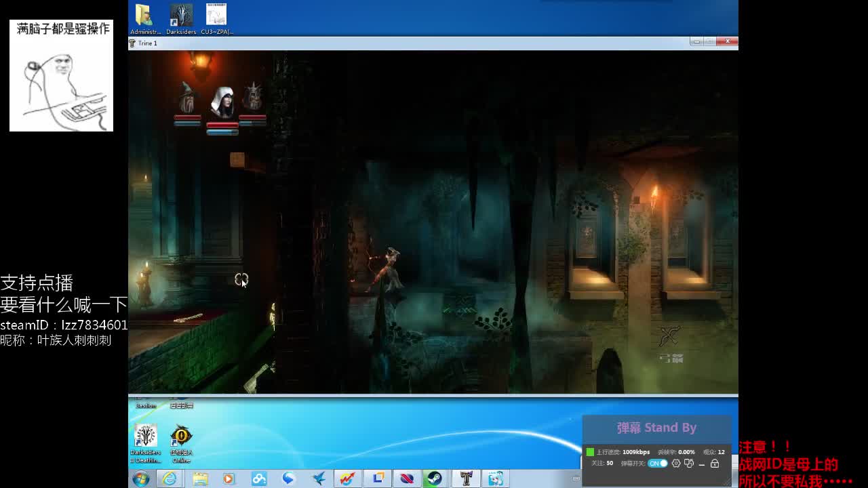Select the wizard character portrait
This screenshot has height=488, width=868.
tap(187, 98)
